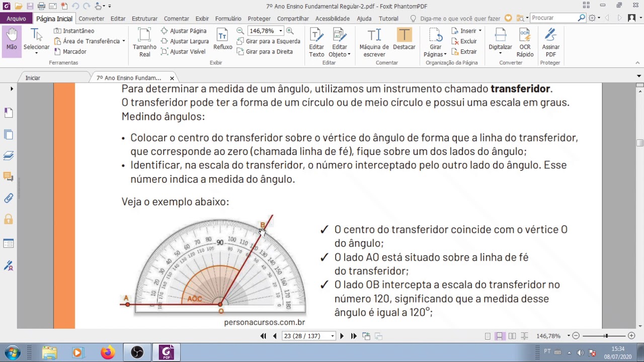
Task: Go to the next page
Action: [x=342, y=336]
